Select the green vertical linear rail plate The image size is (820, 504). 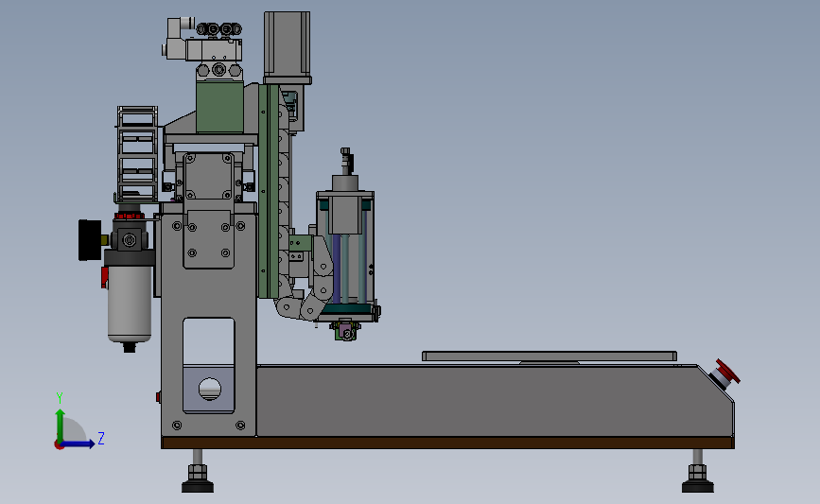[269, 191]
